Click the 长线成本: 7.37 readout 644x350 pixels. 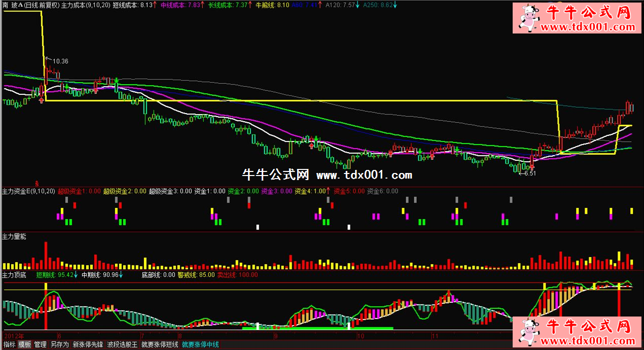point(228,5)
